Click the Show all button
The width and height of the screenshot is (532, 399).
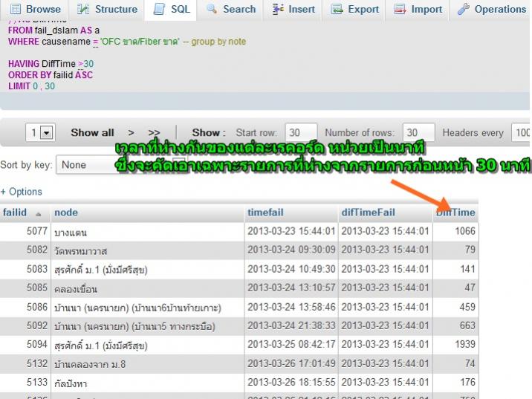[x=92, y=133]
